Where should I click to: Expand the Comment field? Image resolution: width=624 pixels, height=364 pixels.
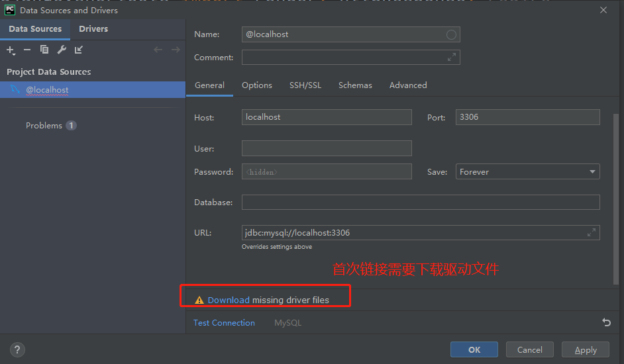[x=451, y=58]
